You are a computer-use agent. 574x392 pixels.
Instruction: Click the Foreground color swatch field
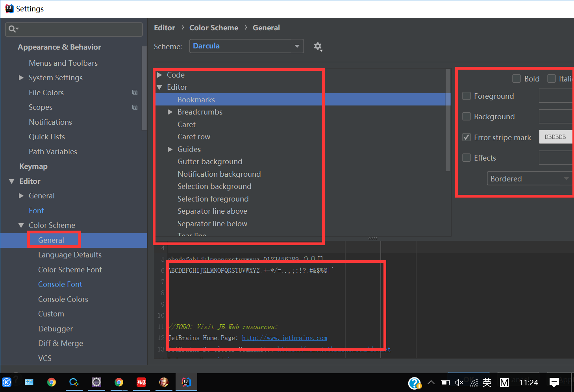[x=555, y=96]
